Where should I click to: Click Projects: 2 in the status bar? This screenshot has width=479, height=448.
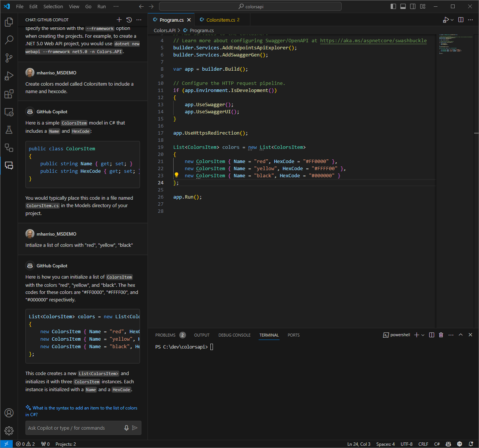pos(66,444)
